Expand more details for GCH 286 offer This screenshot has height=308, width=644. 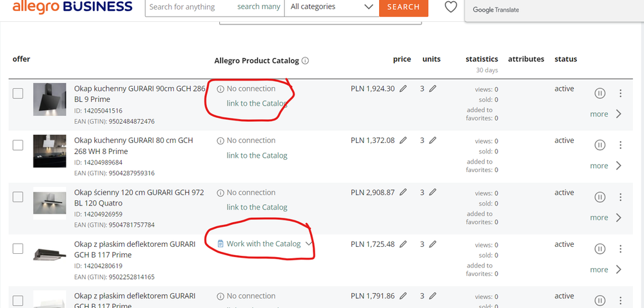tap(606, 114)
